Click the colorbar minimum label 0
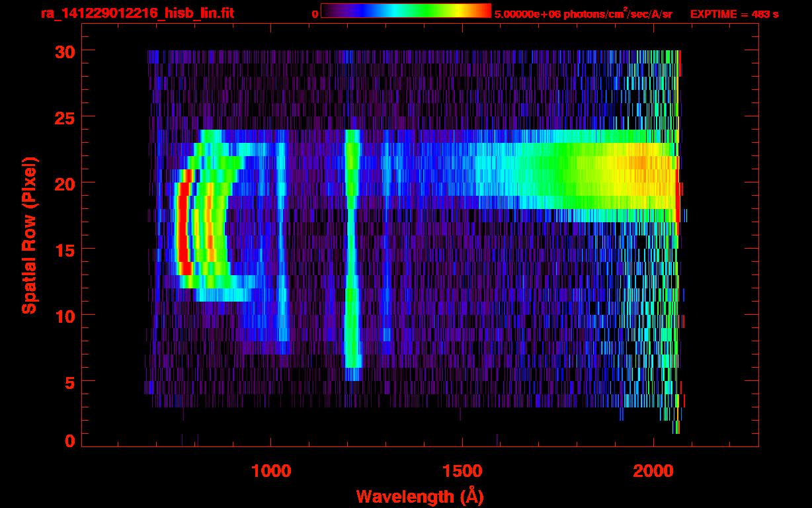 [x=315, y=14]
